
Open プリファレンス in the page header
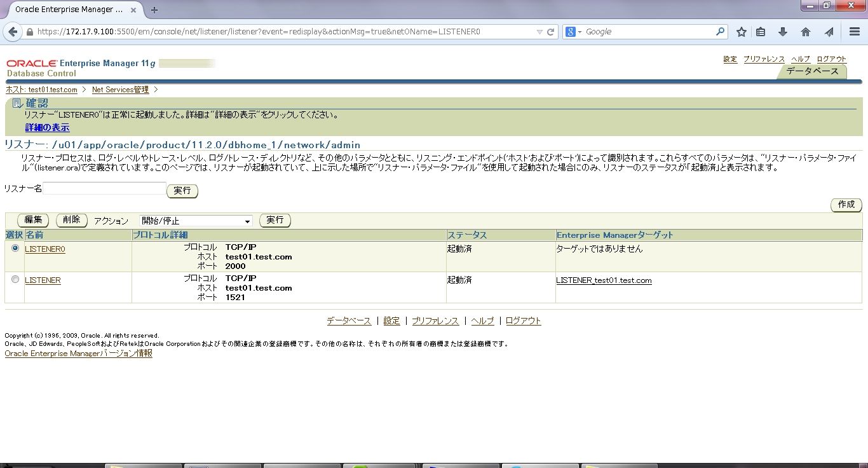[x=764, y=59]
